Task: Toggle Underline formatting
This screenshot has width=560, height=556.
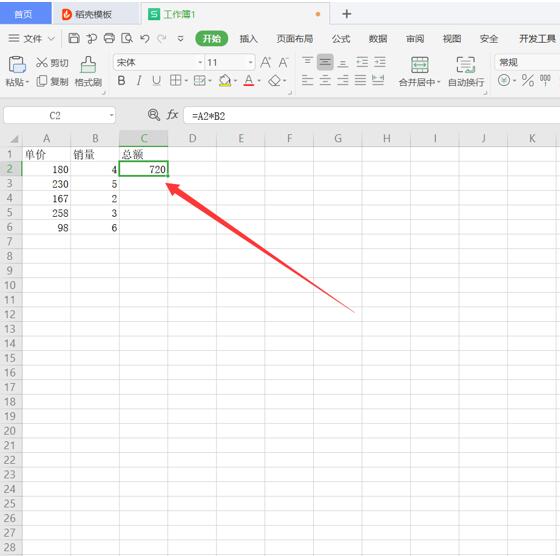Action: tap(156, 81)
